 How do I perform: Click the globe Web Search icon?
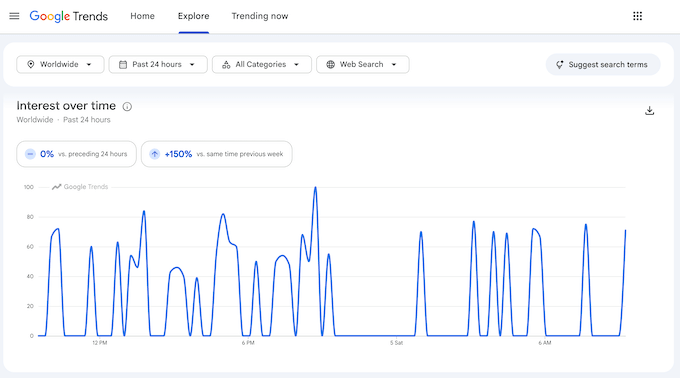coord(330,65)
